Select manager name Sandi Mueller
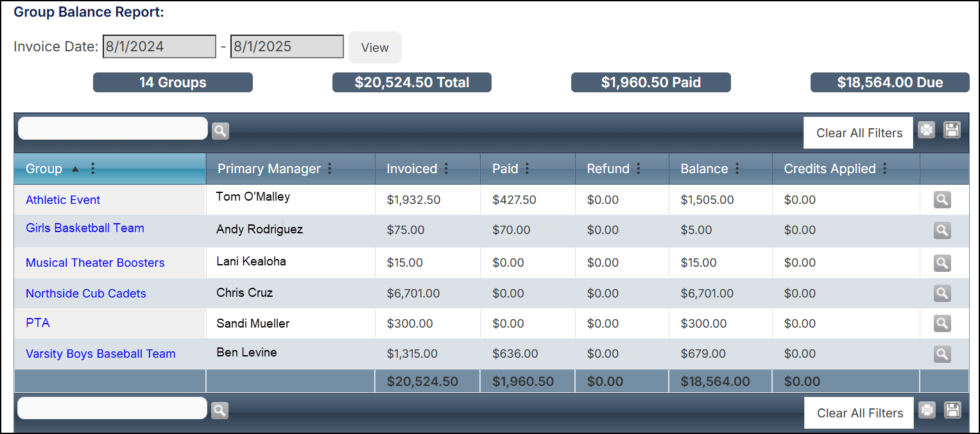Viewport: 980px width, 434px height. point(253,324)
